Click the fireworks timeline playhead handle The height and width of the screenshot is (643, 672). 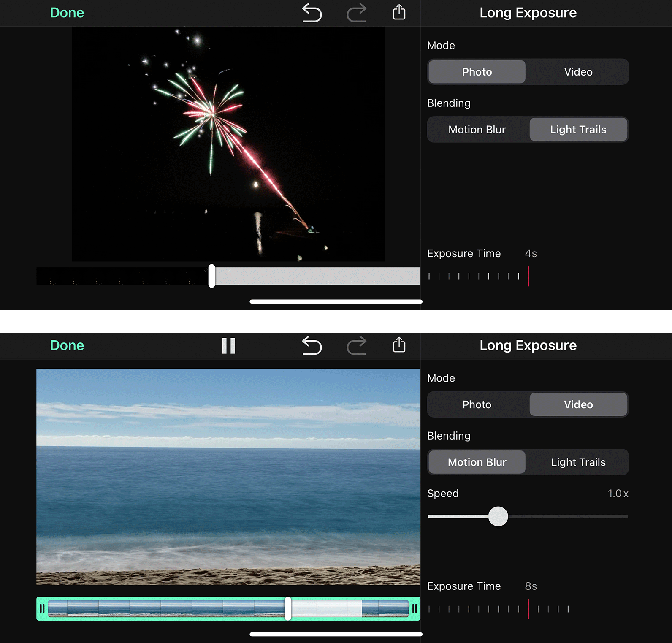(212, 276)
